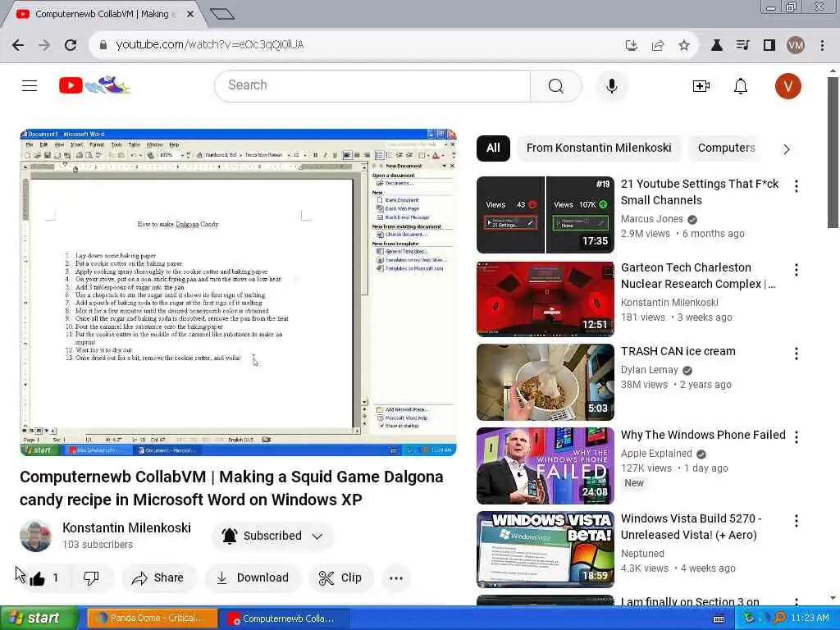Open the notifications bell
This screenshot has height=630, width=840.
pyautogui.click(x=741, y=85)
